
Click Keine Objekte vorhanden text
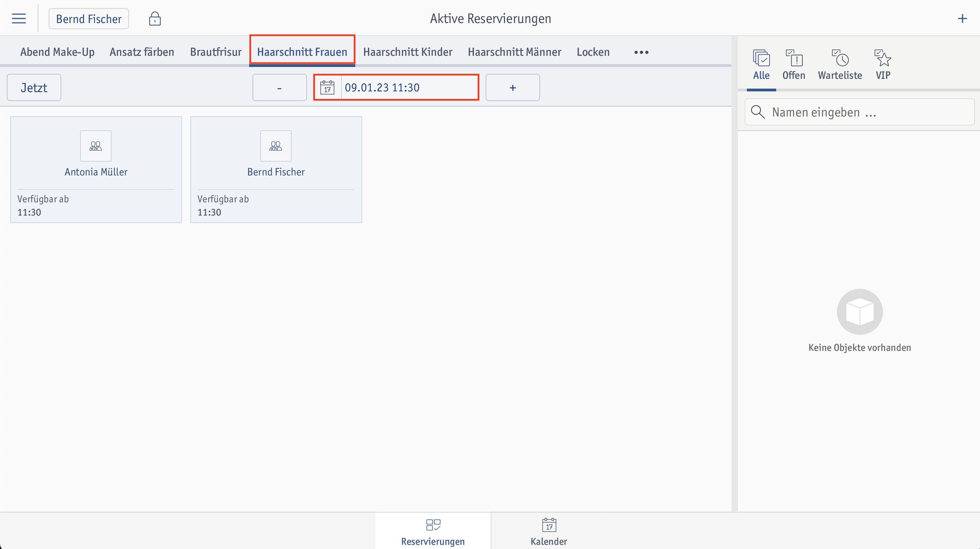[859, 347]
